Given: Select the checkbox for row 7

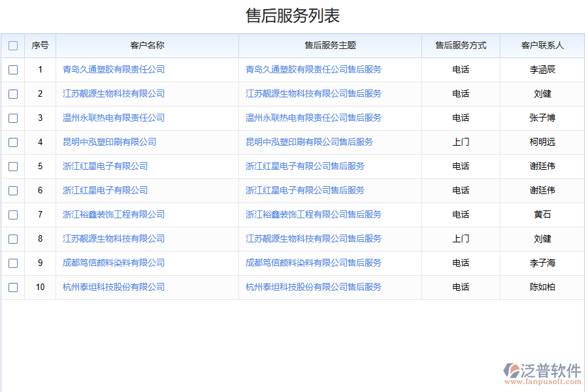Looking at the screenshot, I should 12,214.
